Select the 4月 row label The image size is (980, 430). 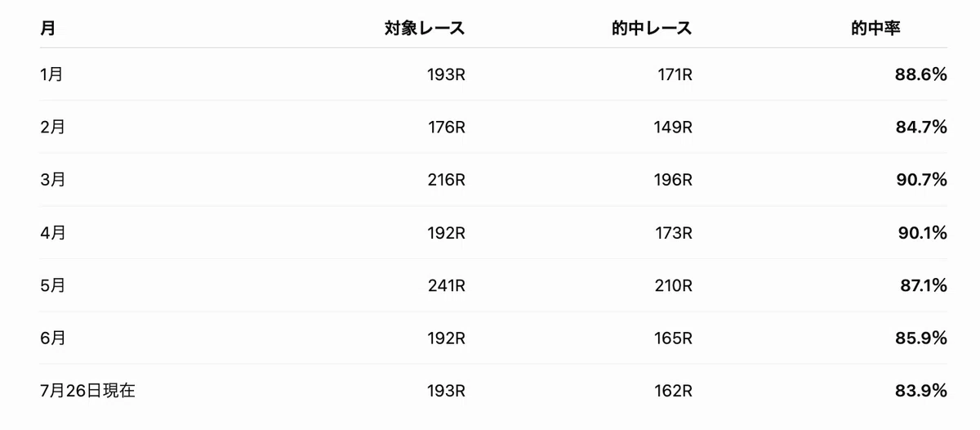(52, 232)
